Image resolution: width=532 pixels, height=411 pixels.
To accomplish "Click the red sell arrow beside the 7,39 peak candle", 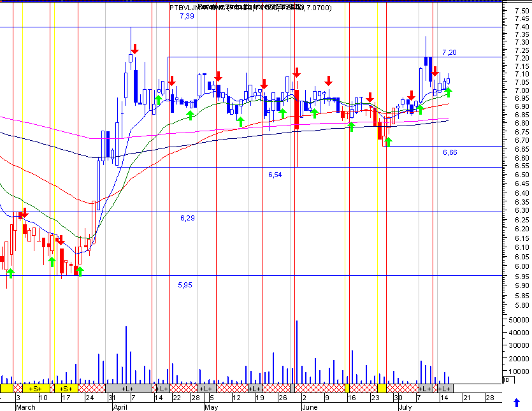I will (134, 49).
